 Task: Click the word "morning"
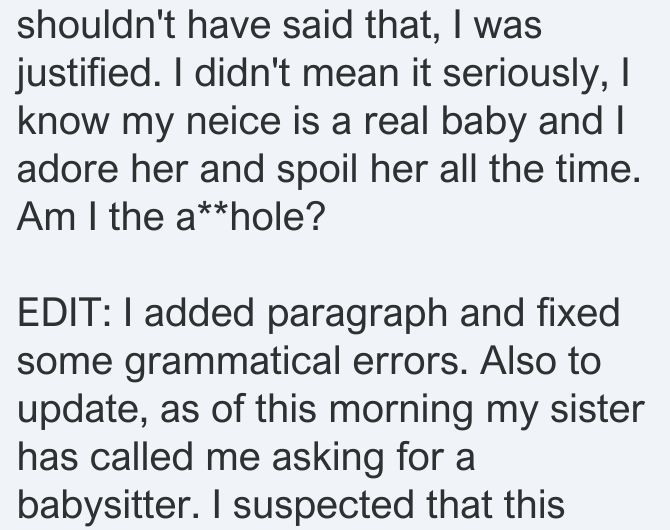pos(401,410)
